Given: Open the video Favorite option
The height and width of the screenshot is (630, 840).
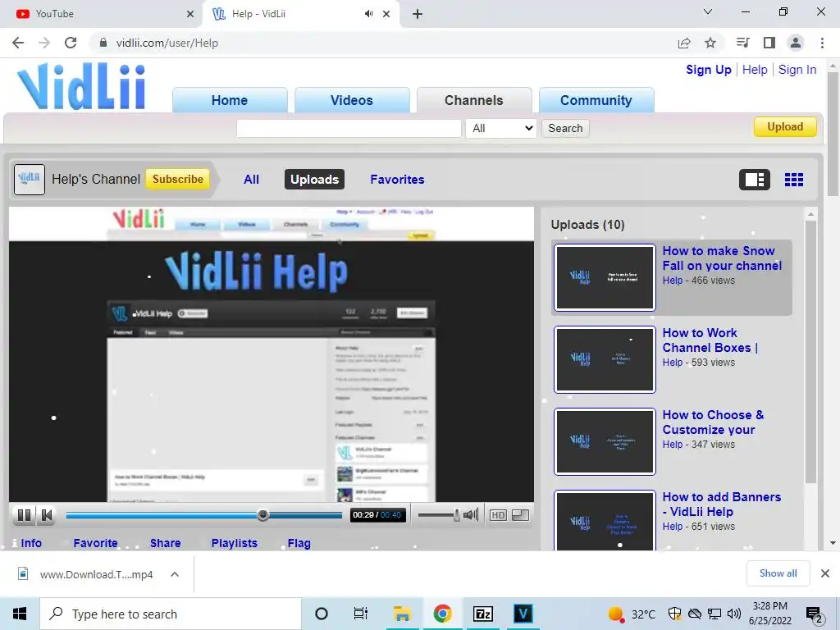Looking at the screenshot, I should point(95,543).
